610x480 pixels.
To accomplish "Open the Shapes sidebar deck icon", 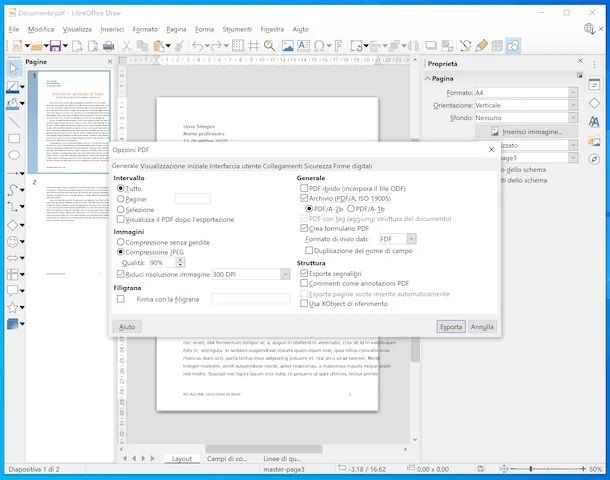I will pos(594,103).
